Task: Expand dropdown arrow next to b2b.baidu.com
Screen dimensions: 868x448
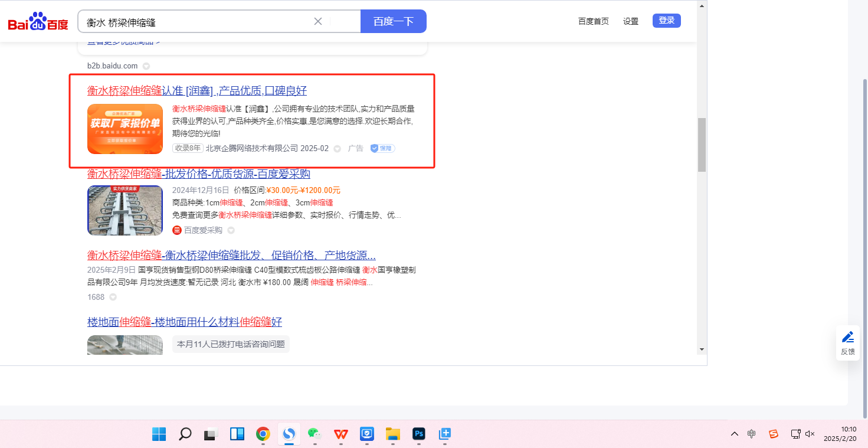Action: [146, 66]
